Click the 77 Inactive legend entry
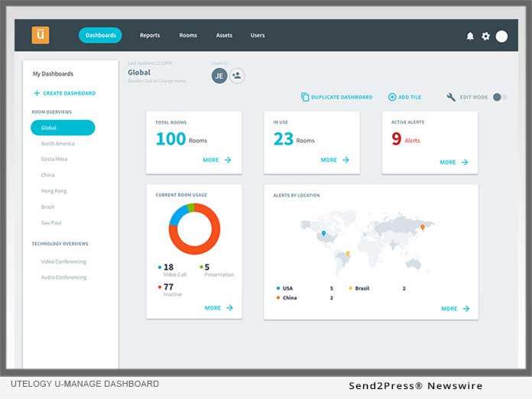Screen dimensions: 532x399 (x=170, y=290)
